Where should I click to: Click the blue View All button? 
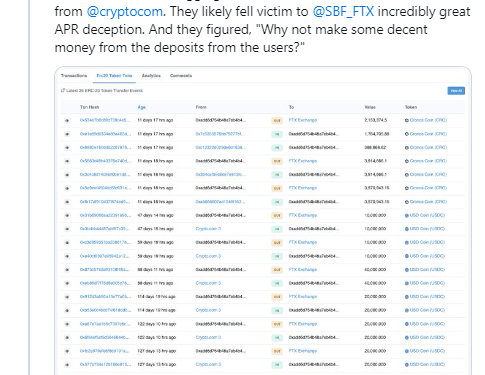tap(456, 91)
